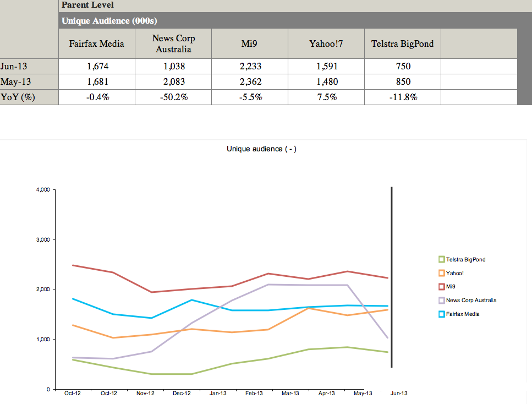Select the Yahoo!7 column header

pos(326,43)
